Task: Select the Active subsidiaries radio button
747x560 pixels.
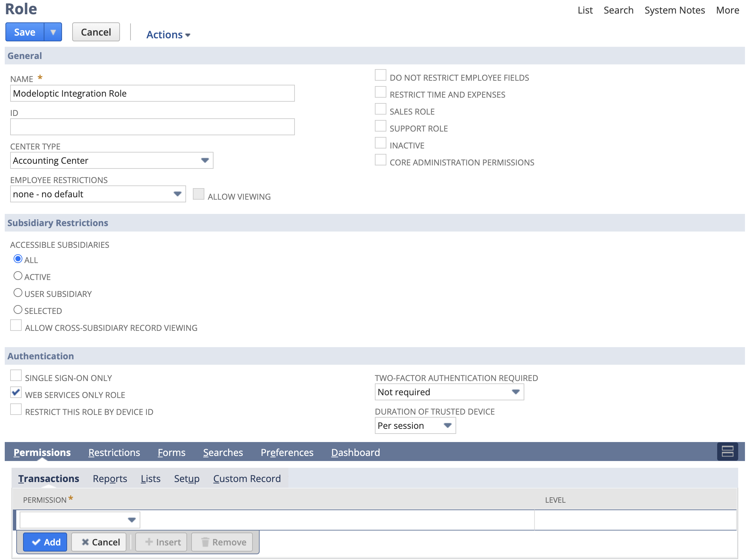Action: click(18, 276)
